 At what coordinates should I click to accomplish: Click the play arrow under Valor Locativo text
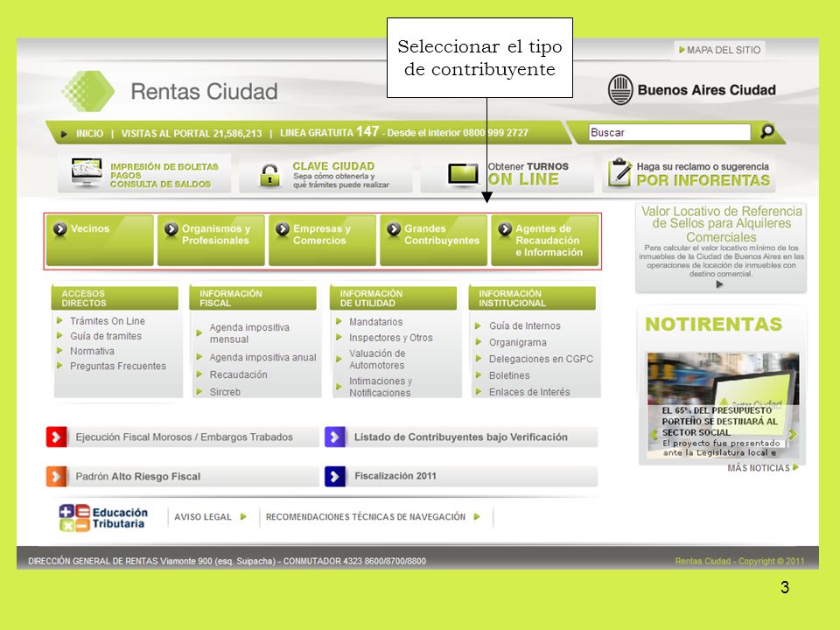coord(719,284)
